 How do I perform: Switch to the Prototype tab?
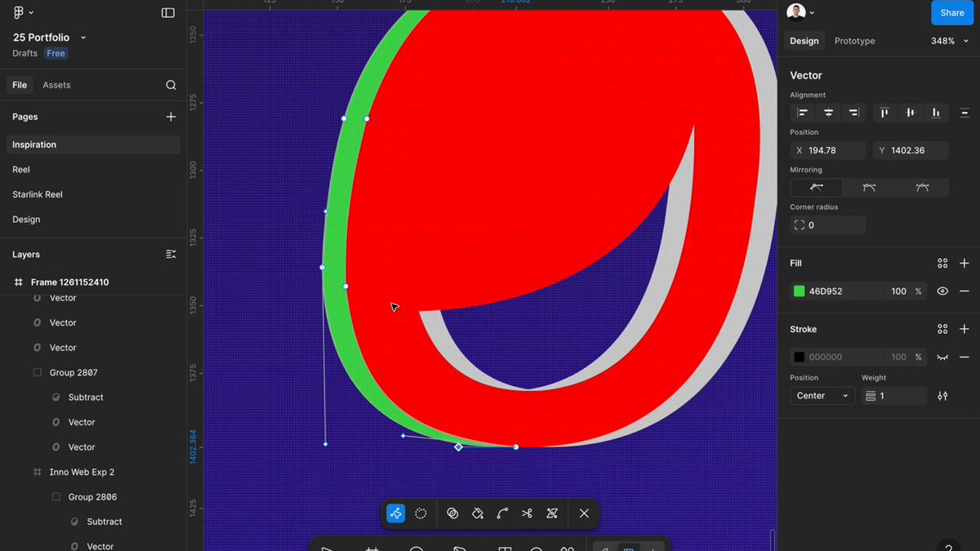point(854,41)
